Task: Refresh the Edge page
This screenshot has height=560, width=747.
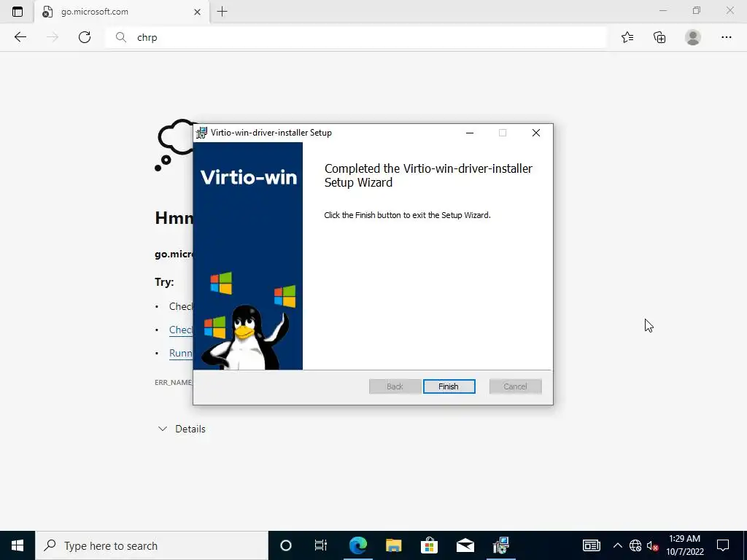Action: click(85, 37)
